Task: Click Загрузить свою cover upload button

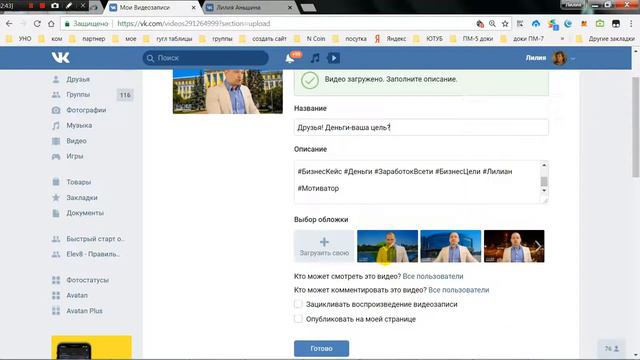Action: [324, 246]
